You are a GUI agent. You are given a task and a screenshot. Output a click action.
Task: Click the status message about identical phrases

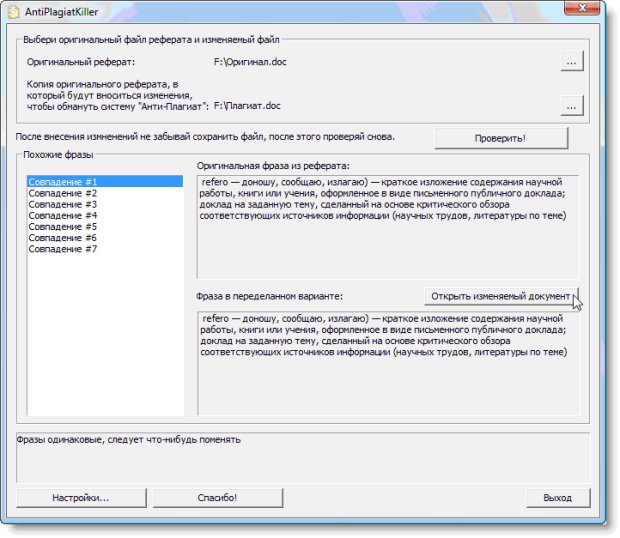[129, 440]
